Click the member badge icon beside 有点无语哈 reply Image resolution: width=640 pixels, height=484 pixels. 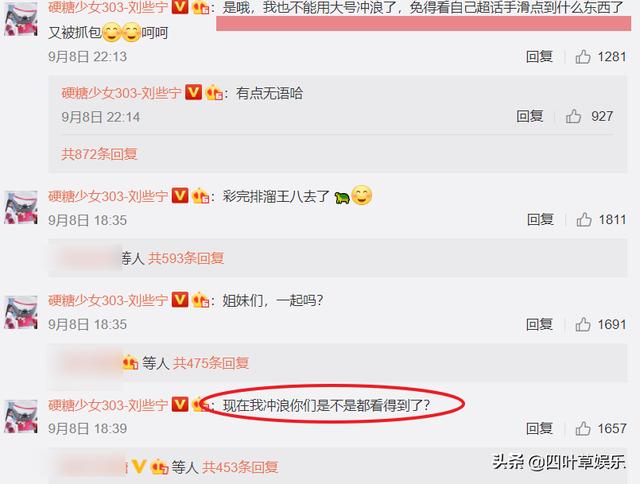tap(214, 93)
